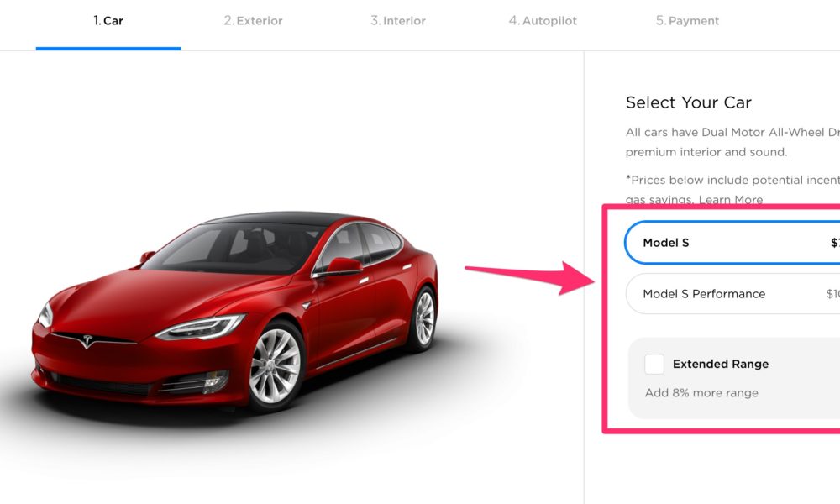Click the car's rear wheel
This screenshot has height=504, width=840.
(x=424, y=318)
